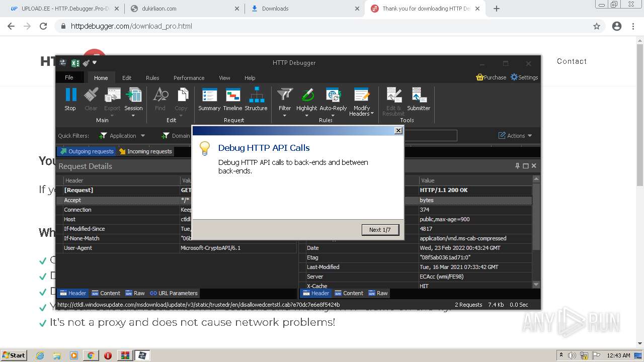
Task: Toggle Outgoing requests view
Action: pyautogui.click(x=87, y=151)
